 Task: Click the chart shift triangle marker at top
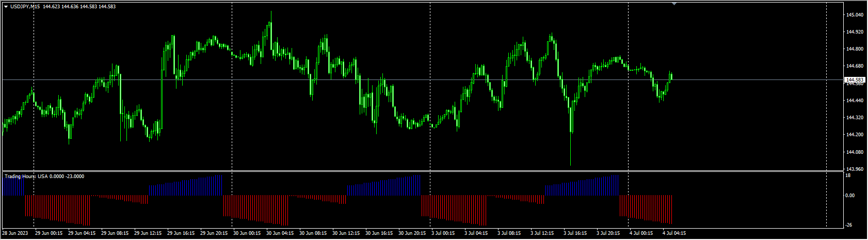coord(674,4)
